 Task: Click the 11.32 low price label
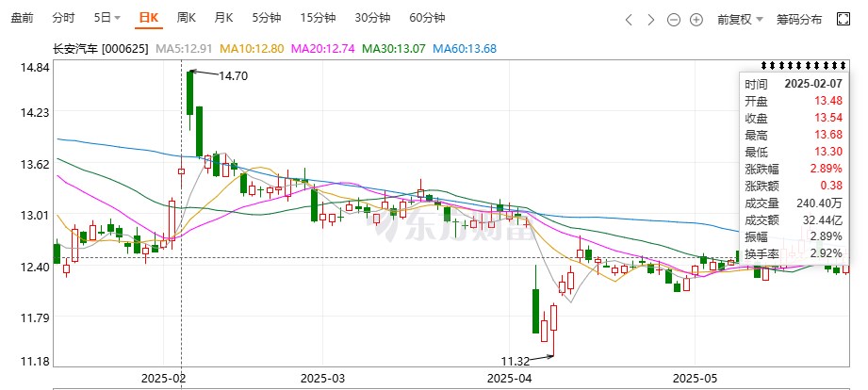[516, 361]
